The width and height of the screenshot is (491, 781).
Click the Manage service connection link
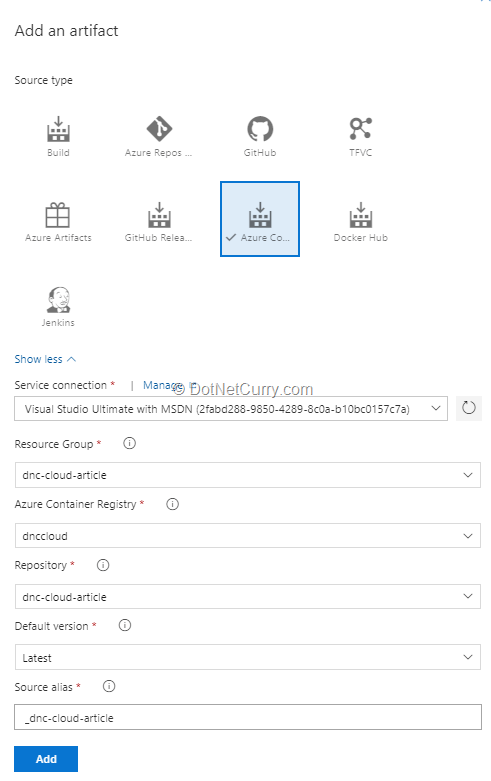(x=162, y=385)
